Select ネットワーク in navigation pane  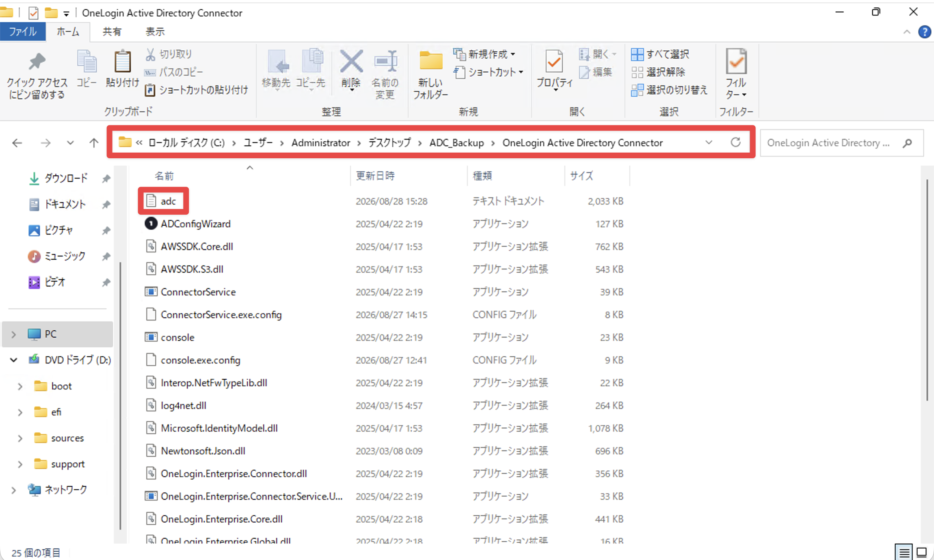point(65,490)
